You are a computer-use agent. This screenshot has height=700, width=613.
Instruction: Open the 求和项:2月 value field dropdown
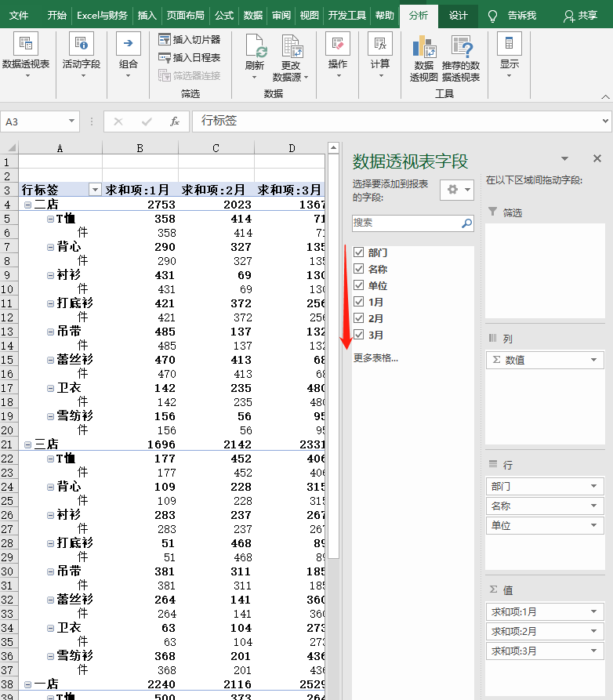594,631
